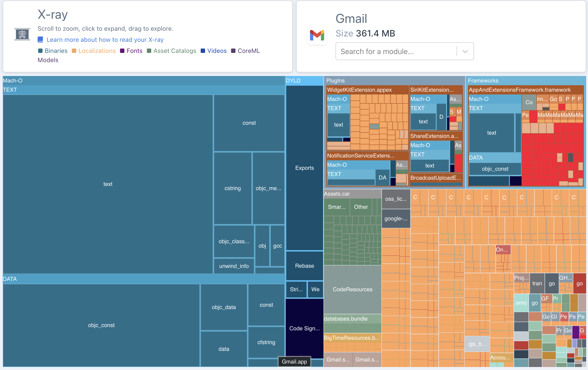Expand the WidgetKitExtension.appex block
This screenshot has width=588, height=370.
click(359, 90)
